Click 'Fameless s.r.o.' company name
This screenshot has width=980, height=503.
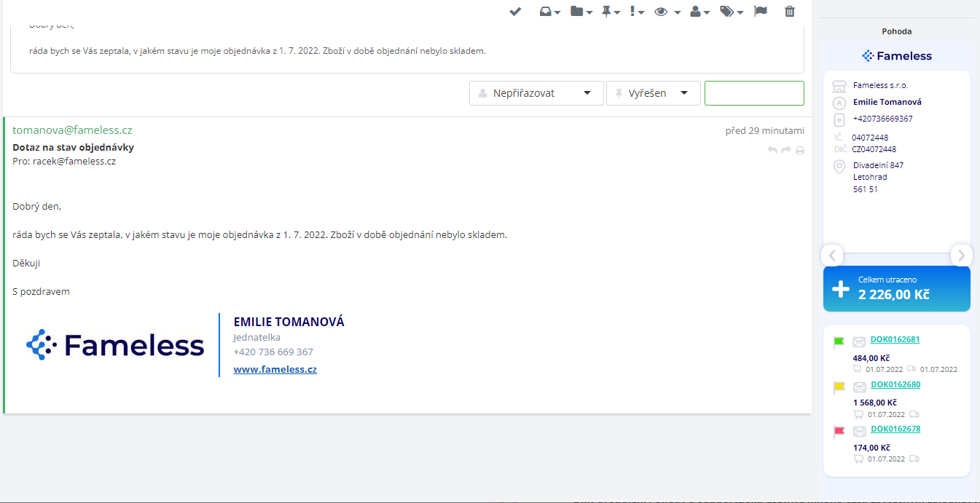881,85
